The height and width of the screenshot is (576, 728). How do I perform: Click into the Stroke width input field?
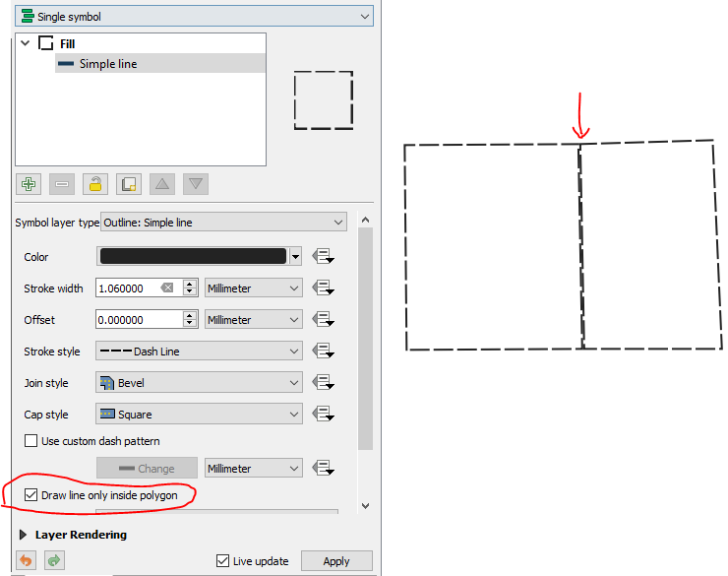tap(128, 288)
